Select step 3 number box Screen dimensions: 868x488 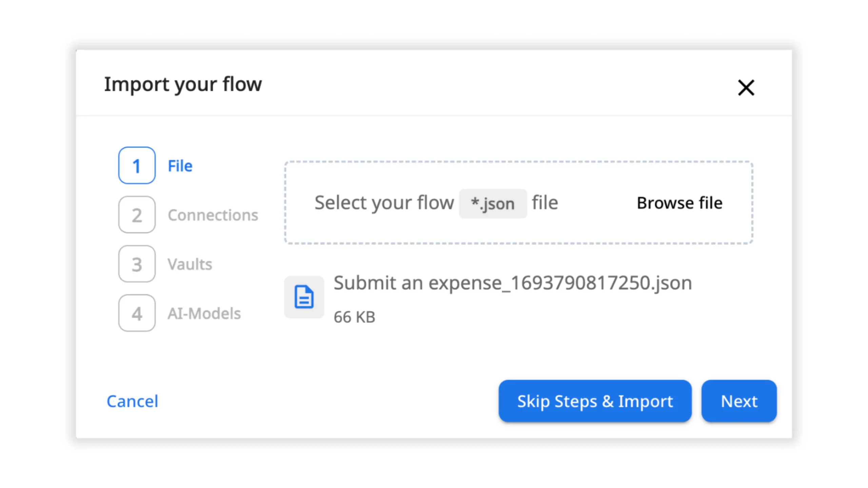[137, 264]
